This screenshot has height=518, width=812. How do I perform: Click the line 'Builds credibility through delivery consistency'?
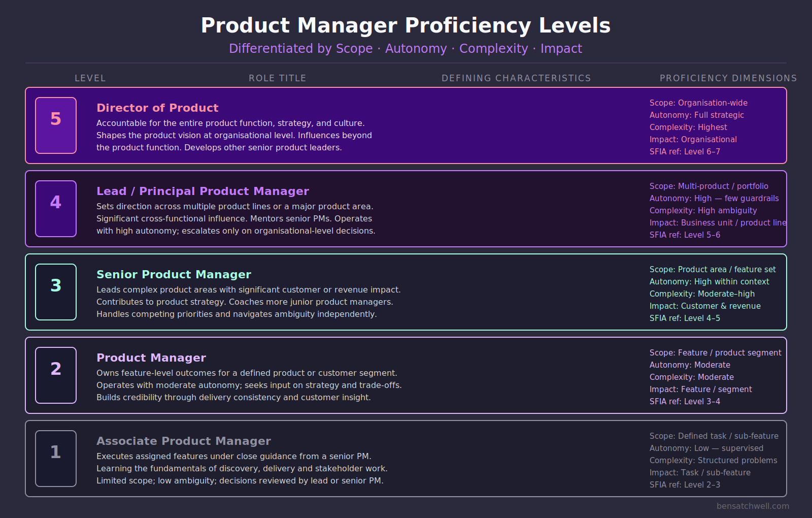coord(233,398)
